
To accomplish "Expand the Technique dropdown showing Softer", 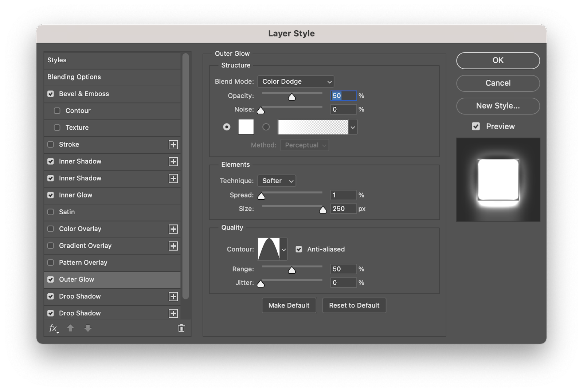I will (277, 181).
